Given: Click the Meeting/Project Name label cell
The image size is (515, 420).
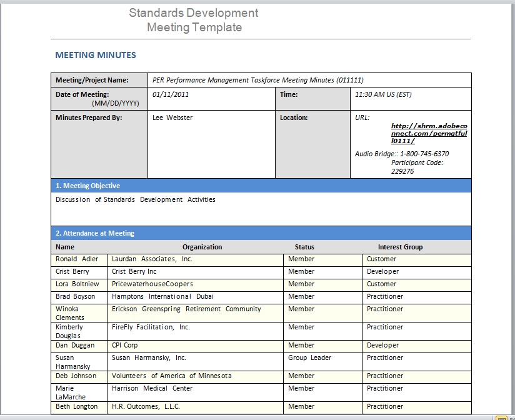Looking at the screenshot, I should coord(92,80).
